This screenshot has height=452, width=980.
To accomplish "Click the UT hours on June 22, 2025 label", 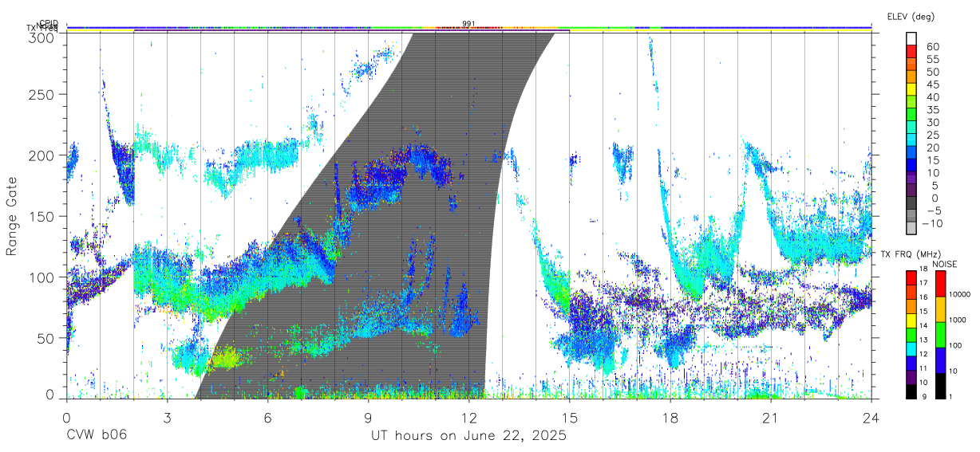I will pyautogui.click(x=468, y=436).
